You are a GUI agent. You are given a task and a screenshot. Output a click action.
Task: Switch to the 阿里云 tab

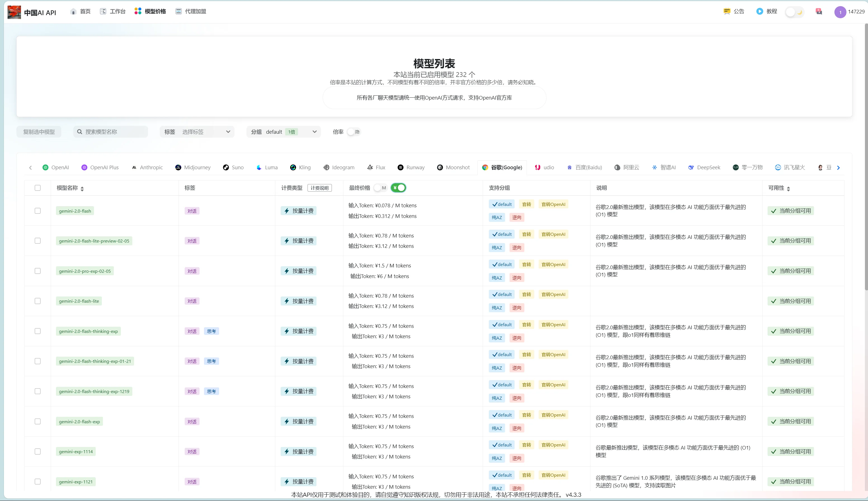[x=627, y=168]
